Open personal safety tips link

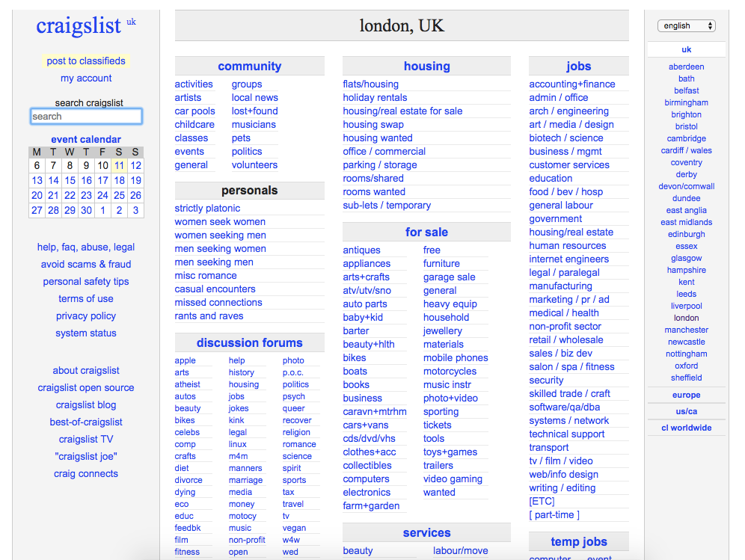(x=86, y=282)
